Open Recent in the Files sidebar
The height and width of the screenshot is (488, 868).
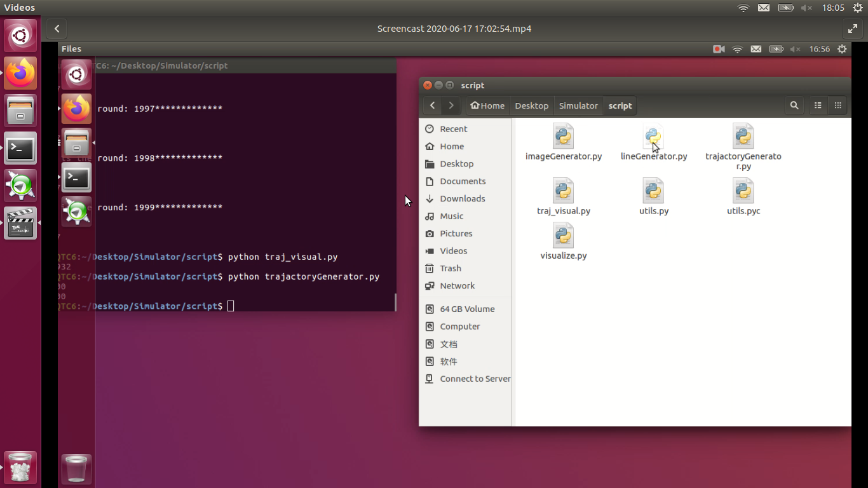tap(466, 129)
